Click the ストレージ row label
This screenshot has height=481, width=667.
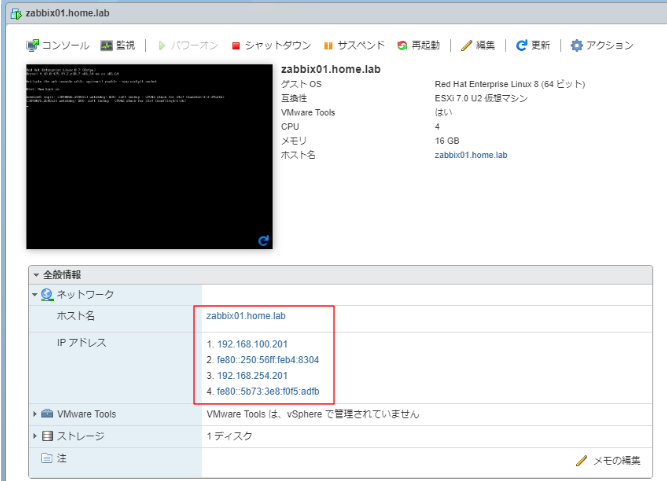click(x=80, y=436)
